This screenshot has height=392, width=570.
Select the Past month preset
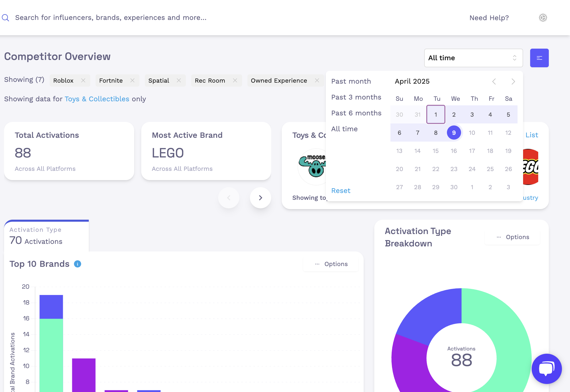click(x=351, y=81)
